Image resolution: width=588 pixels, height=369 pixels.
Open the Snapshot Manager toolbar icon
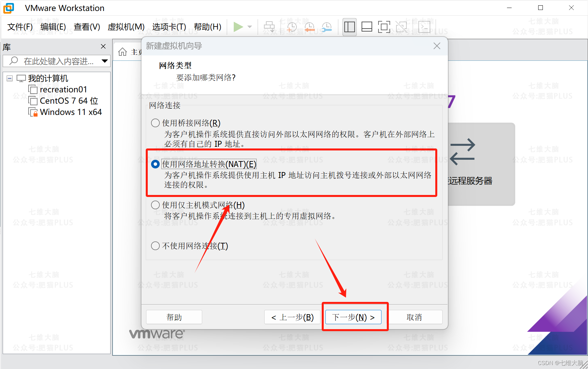(x=327, y=27)
